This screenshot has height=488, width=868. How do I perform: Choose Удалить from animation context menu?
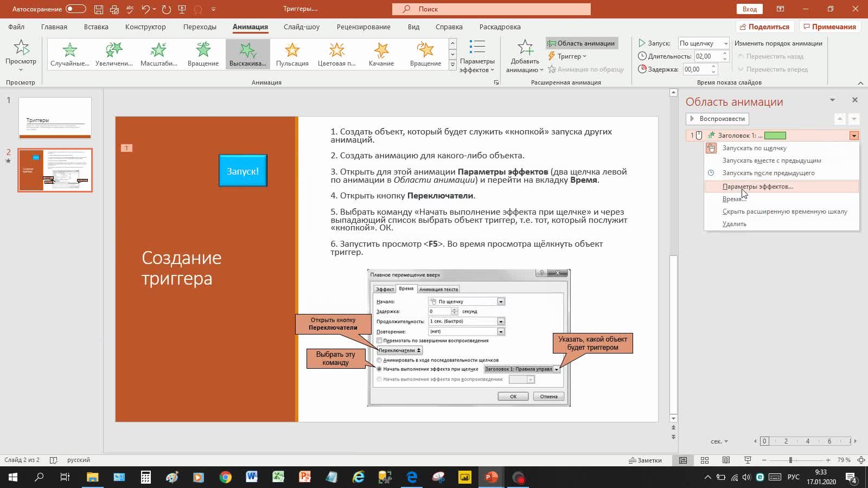[x=781, y=224]
